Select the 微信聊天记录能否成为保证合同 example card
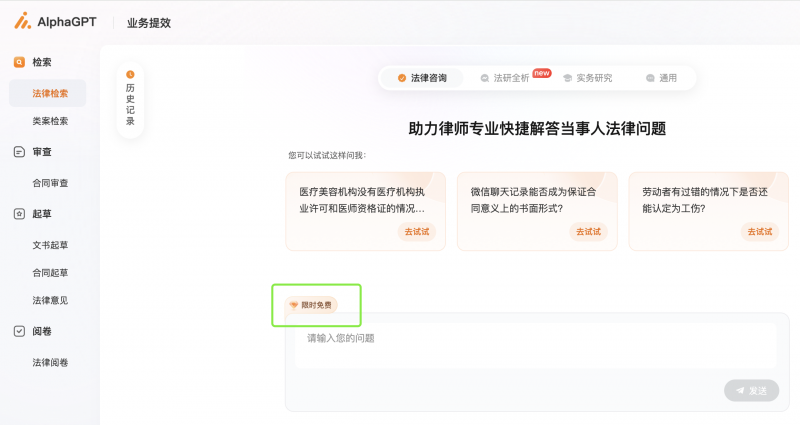Viewport: 800px width, 425px height. coord(537,211)
